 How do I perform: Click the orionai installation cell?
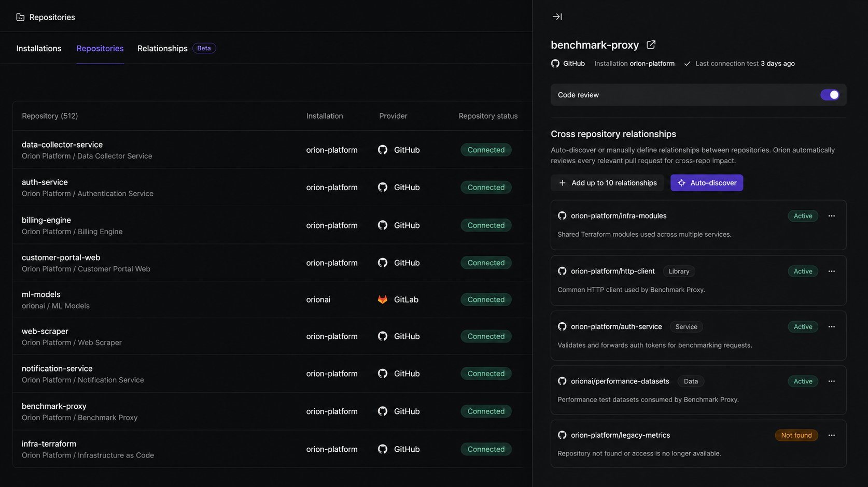coord(318,299)
